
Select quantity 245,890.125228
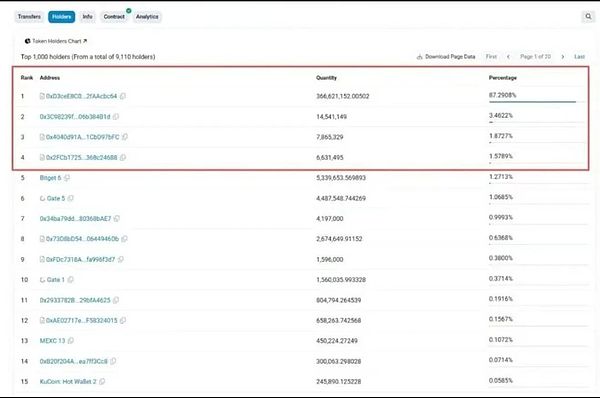coord(339,382)
